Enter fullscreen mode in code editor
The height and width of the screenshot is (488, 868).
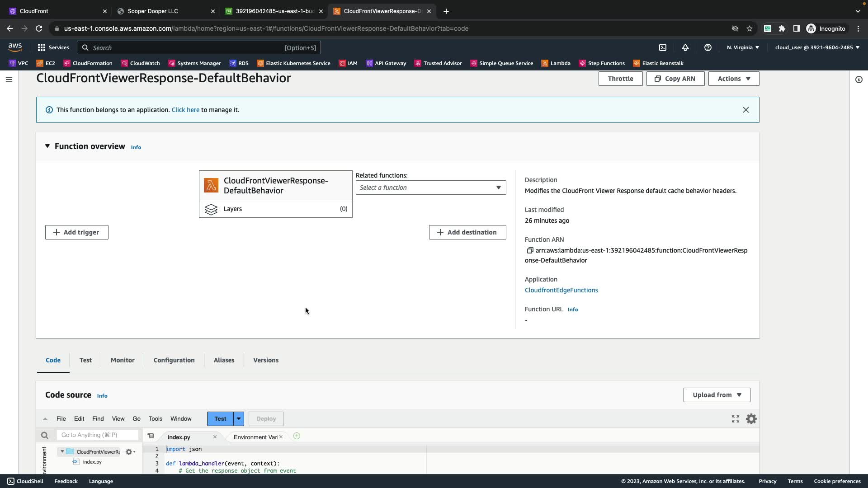735,419
